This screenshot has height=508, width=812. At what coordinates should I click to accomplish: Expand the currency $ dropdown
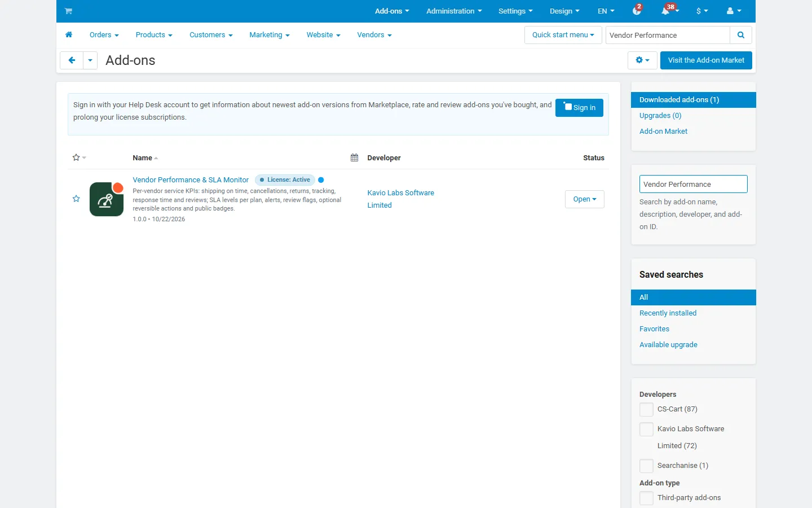[702, 11]
